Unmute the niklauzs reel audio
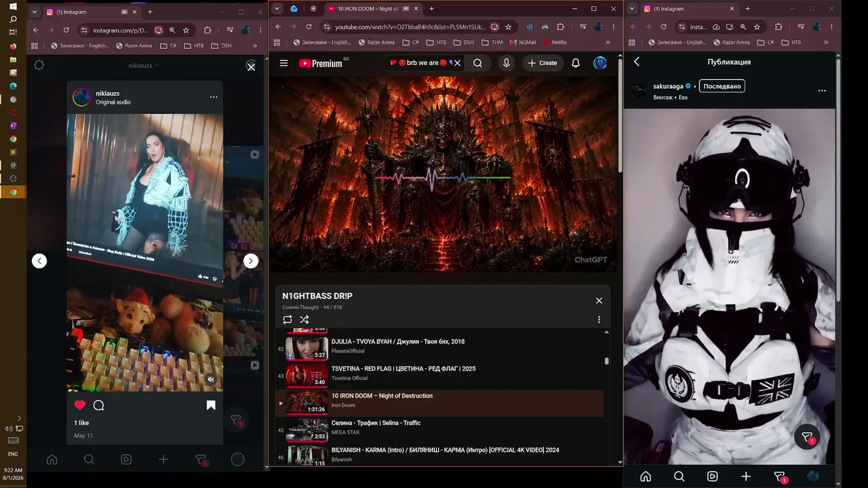 [x=211, y=379]
